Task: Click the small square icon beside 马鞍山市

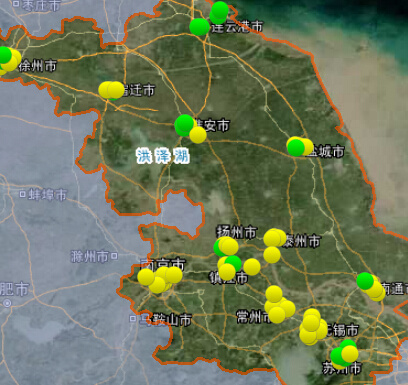Action: (x=133, y=319)
